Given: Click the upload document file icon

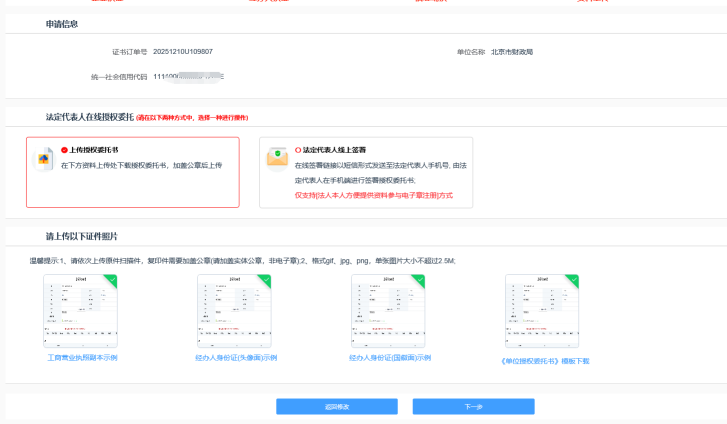Looking at the screenshot, I should click(x=44, y=158).
